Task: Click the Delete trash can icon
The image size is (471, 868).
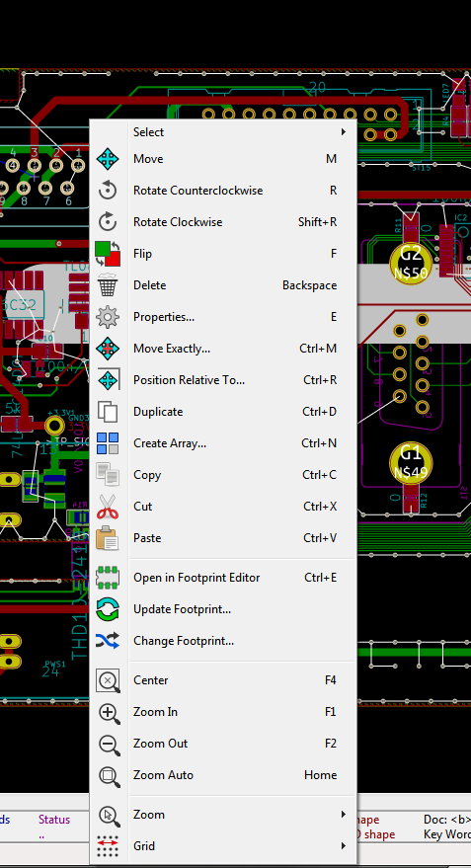Action: pos(108,285)
